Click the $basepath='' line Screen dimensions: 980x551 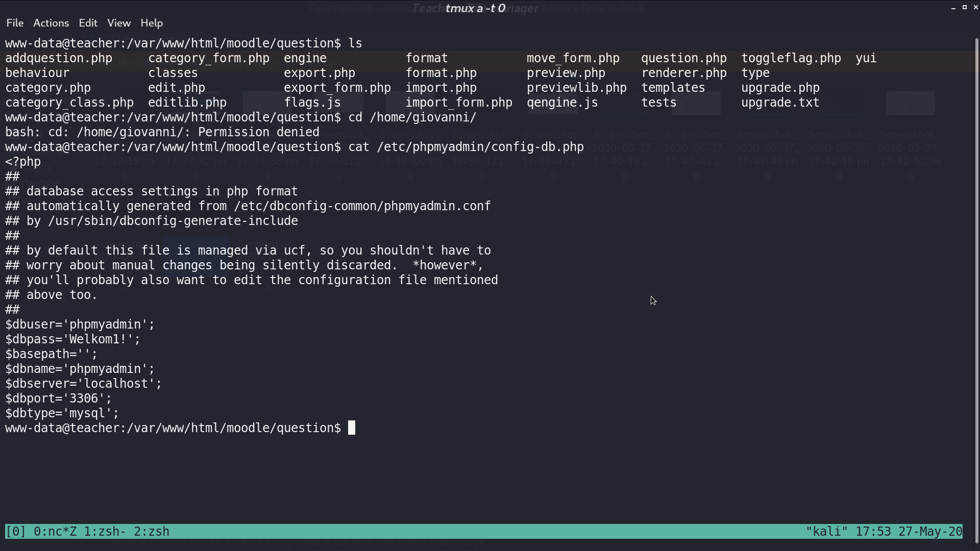(52, 354)
